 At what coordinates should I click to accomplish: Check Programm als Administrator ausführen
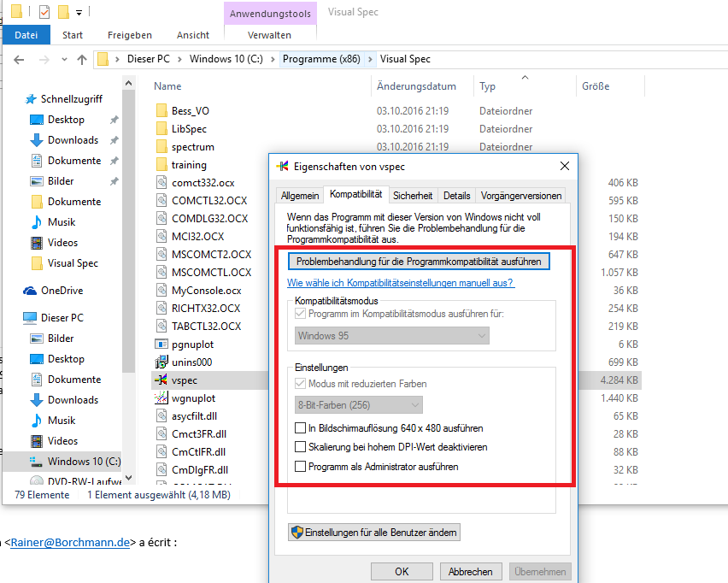point(300,467)
